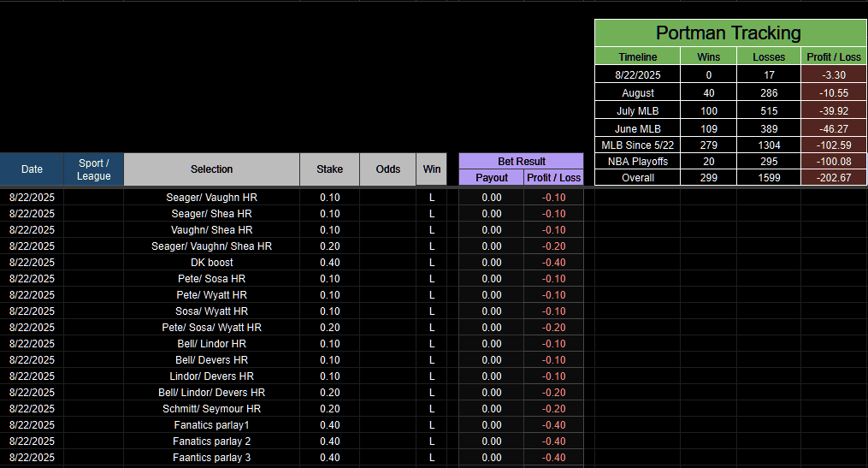Select the Bell/ Devers HR cell
868x468 pixels.
coord(211,359)
